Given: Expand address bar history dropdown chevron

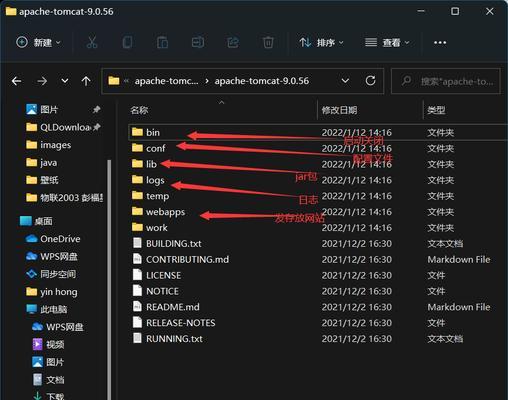Looking at the screenshot, I should click(345, 81).
